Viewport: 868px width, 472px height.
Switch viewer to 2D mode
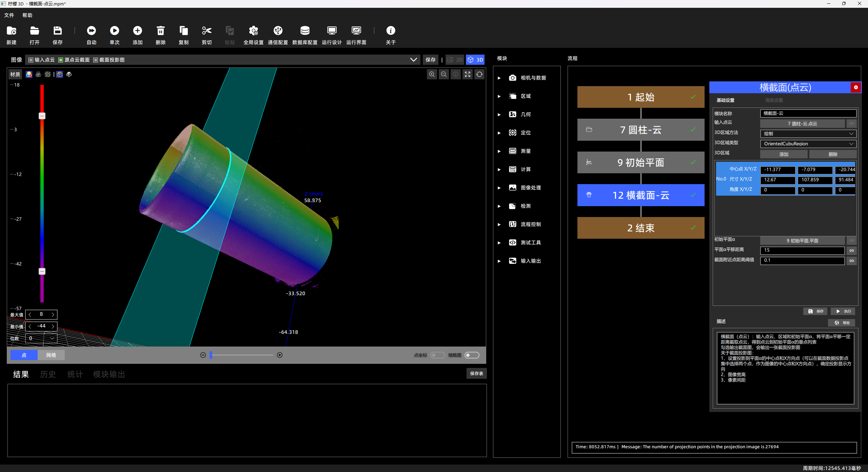(x=455, y=60)
